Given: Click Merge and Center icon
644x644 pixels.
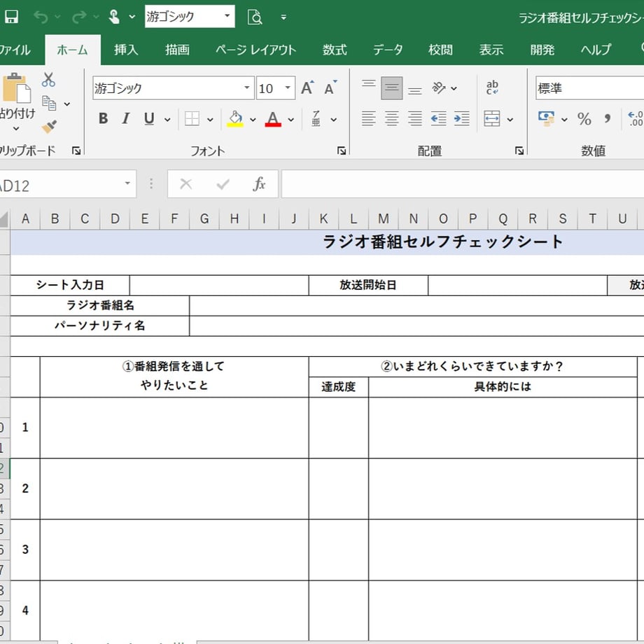Looking at the screenshot, I should coord(491,119).
